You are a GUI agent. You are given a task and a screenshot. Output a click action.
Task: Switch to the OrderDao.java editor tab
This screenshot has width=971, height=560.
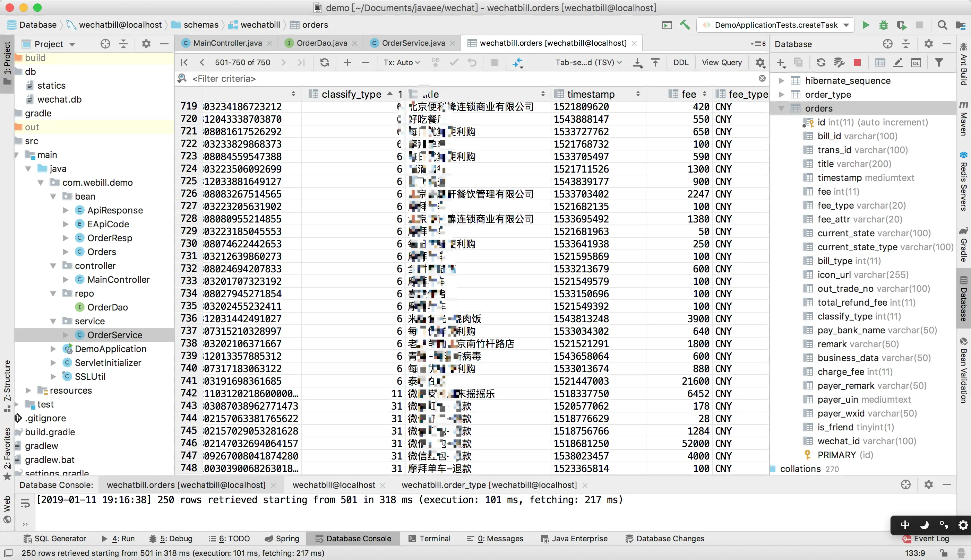click(x=321, y=43)
